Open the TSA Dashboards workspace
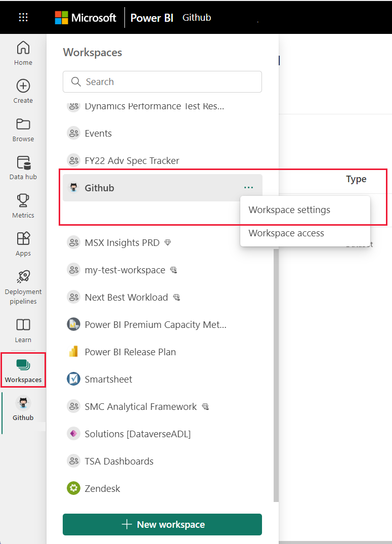This screenshot has height=544, width=392. point(162,461)
